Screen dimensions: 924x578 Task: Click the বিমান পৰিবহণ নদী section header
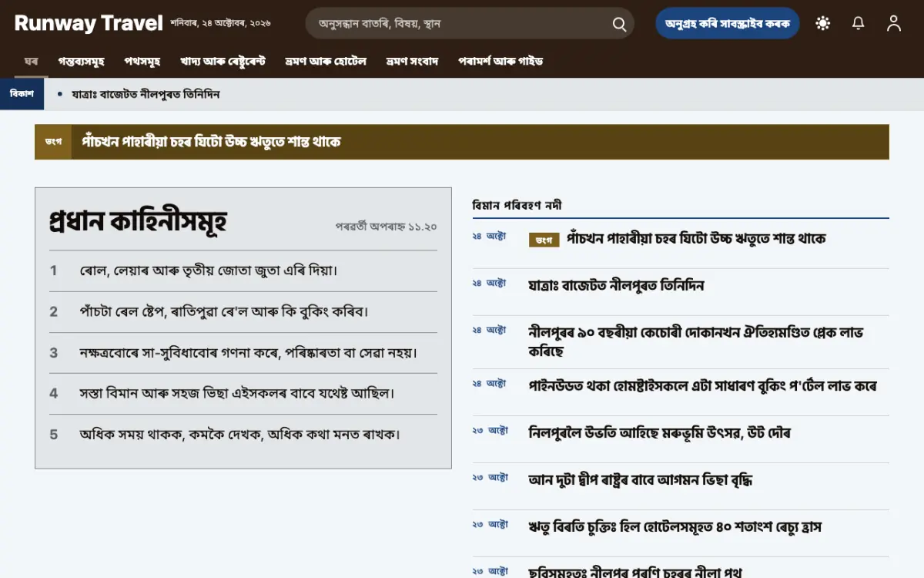pos(517,205)
